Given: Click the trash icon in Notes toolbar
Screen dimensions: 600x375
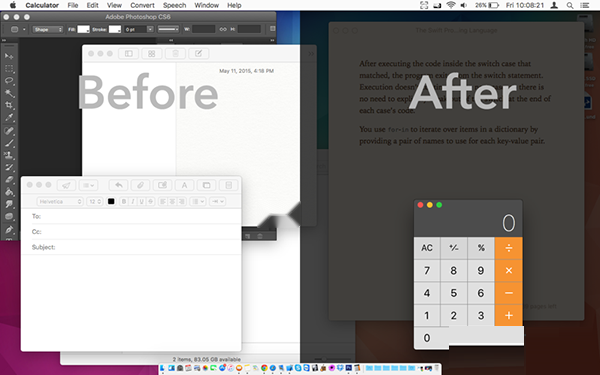Looking at the screenshot, I should pos(175,54).
